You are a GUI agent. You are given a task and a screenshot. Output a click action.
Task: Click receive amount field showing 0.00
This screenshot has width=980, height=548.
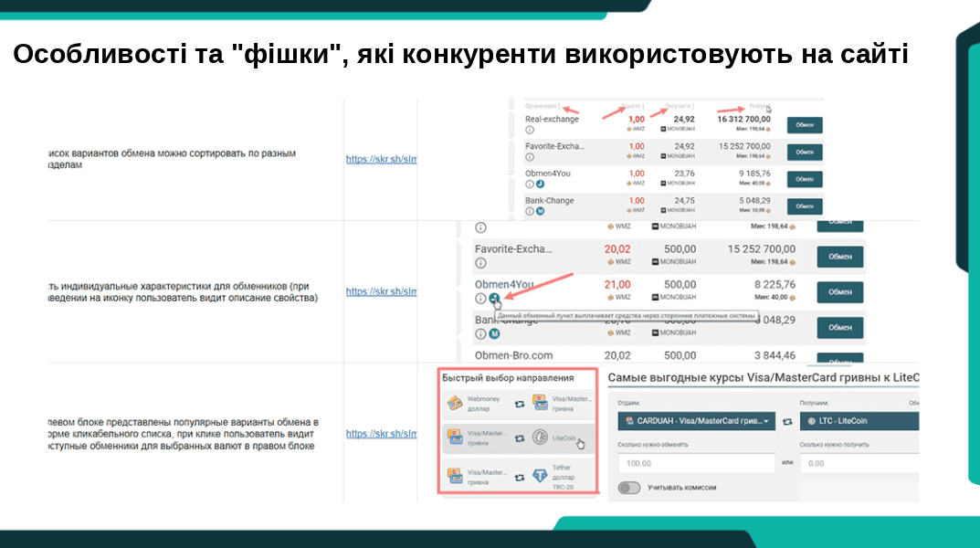coord(859,464)
